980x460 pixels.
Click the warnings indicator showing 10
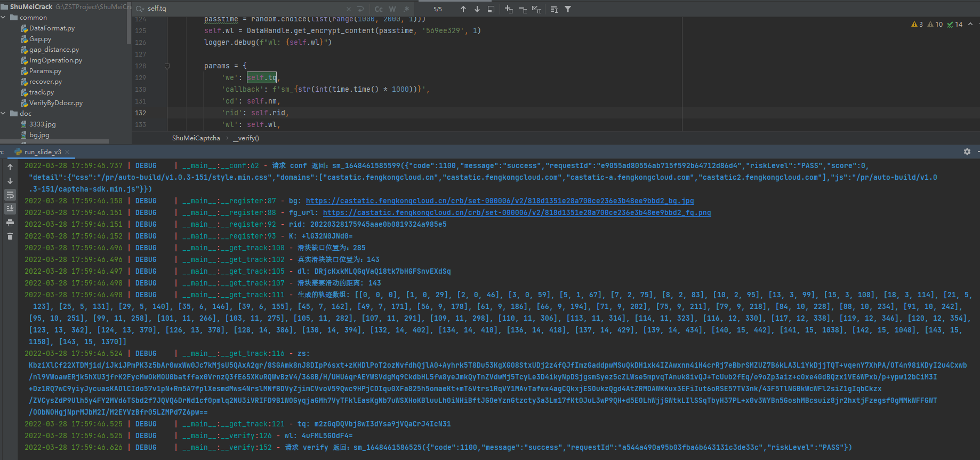coord(935,24)
